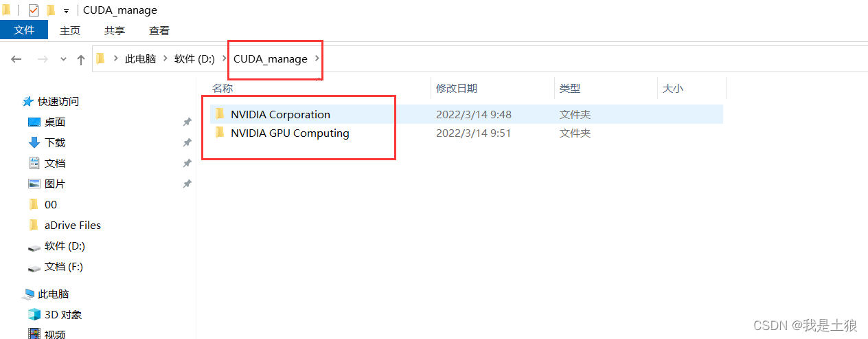Viewport: 868px width, 339px height.
Task: Click the new folder icon in title bar
Action: pyautogui.click(x=50, y=10)
